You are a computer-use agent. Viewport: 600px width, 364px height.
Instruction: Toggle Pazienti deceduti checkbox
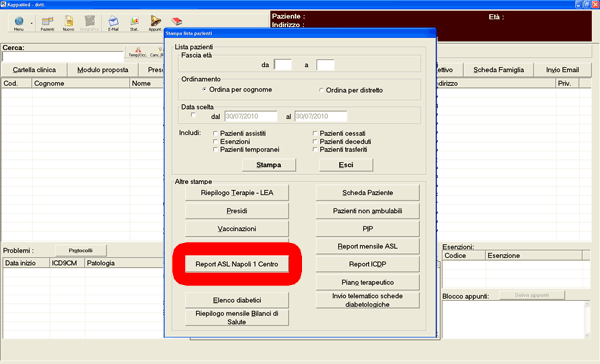point(315,142)
